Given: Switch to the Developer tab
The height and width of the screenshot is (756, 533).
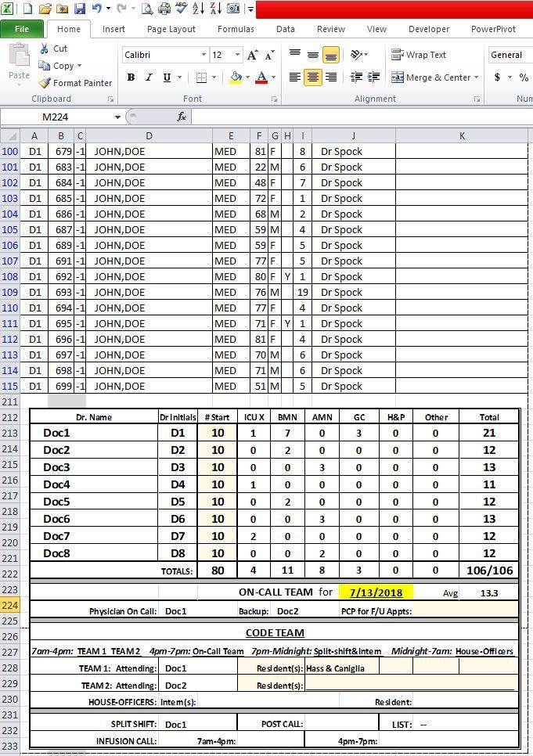Looking at the screenshot, I should click(429, 29).
